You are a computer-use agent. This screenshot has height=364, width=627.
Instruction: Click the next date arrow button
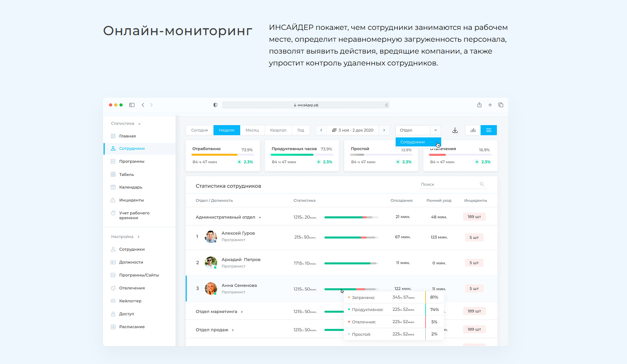coord(384,130)
